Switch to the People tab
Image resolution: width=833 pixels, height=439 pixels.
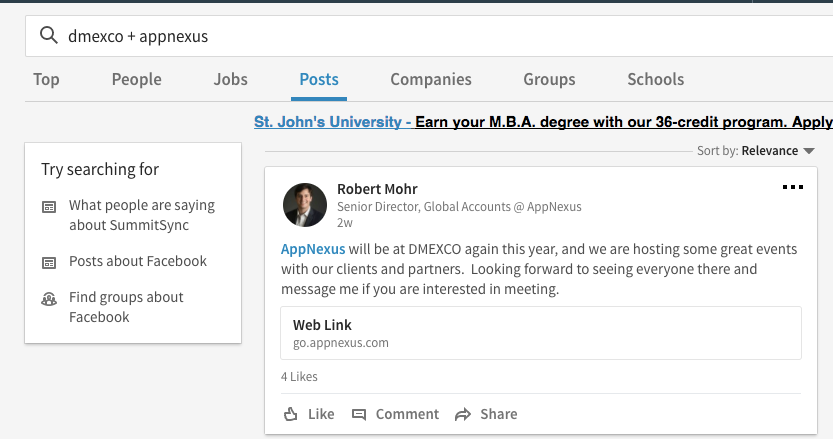[136, 80]
